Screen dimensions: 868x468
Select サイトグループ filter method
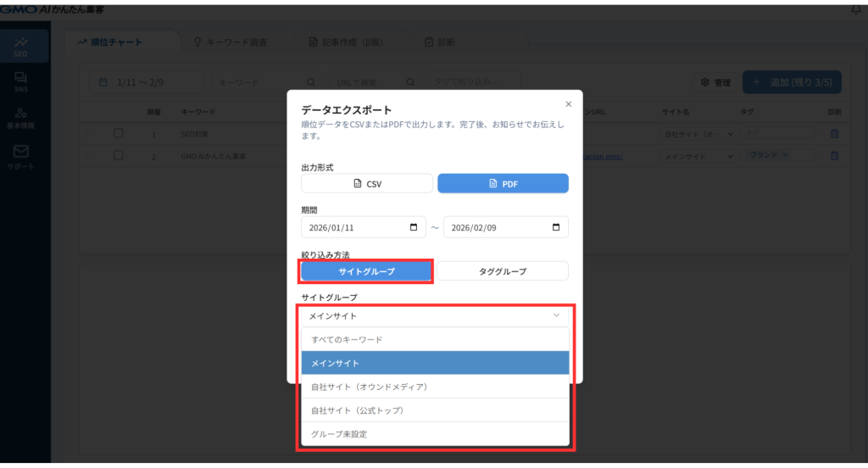(366, 271)
